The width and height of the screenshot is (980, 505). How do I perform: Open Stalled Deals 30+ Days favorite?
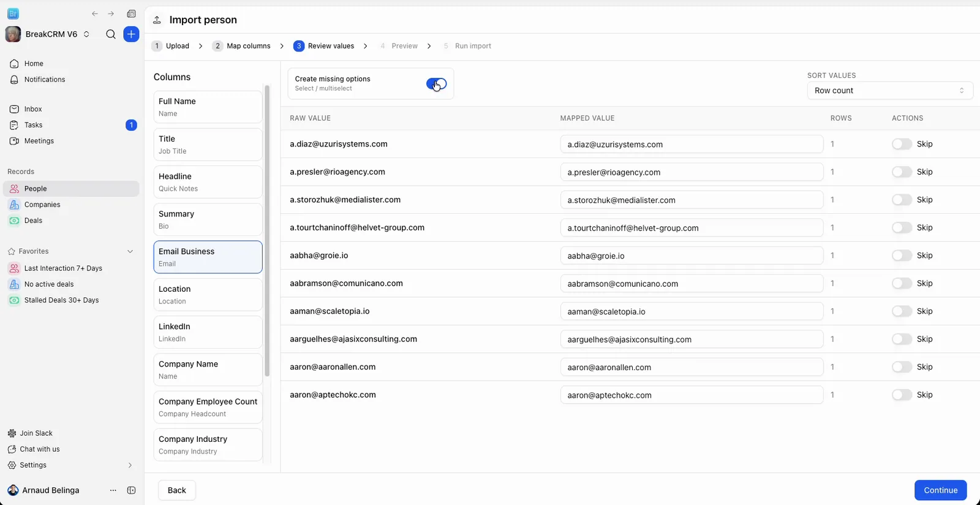(71, 300)
